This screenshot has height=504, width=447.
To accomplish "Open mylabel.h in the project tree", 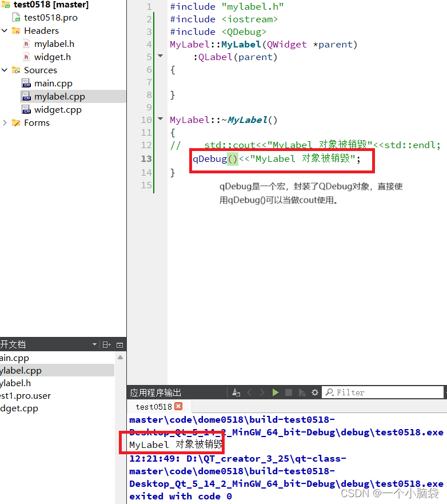I will [x=54, y=43].
